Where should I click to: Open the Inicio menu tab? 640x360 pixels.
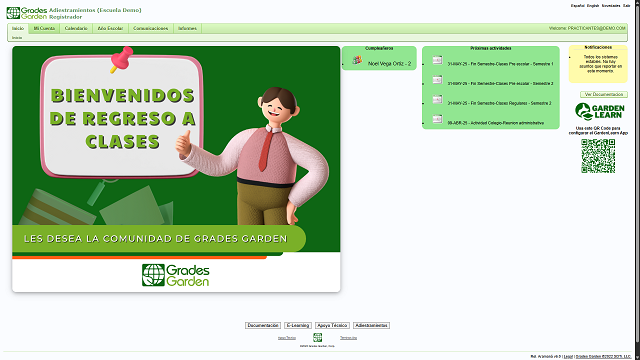18,29
